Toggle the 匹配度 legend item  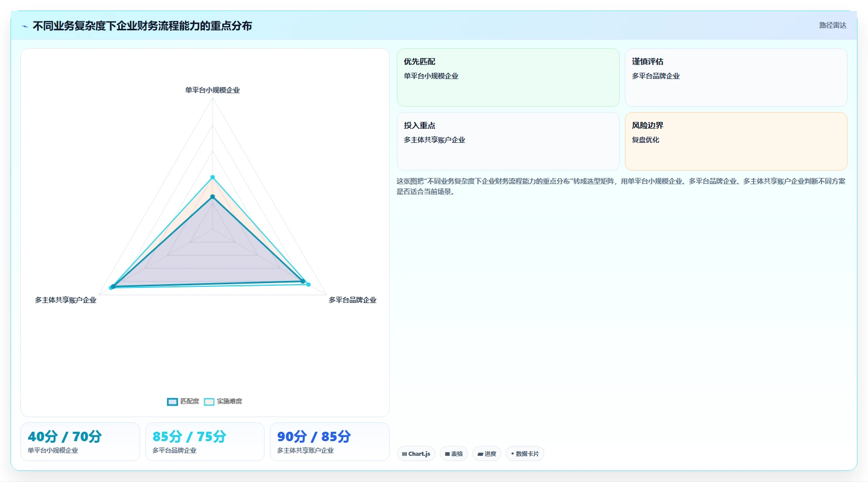coord(184,401)
